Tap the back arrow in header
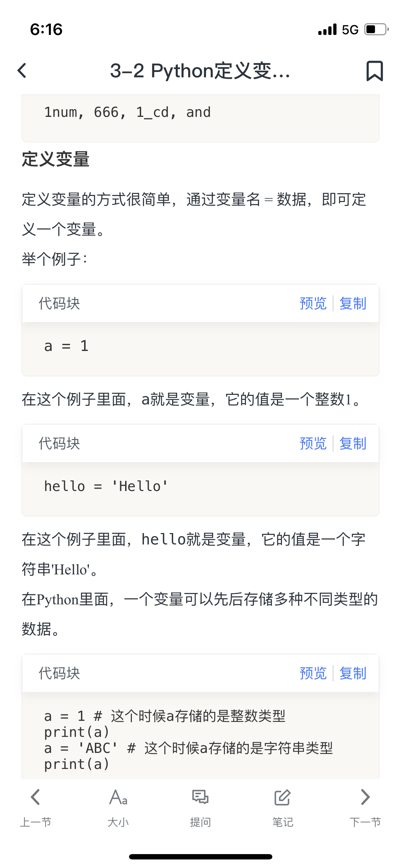401x868 pixels. click(22, 71)
